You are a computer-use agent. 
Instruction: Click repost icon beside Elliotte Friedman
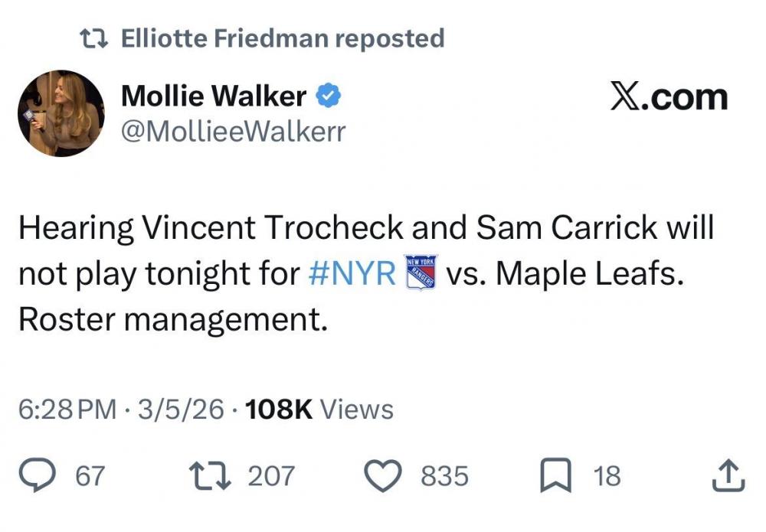tap(97, 38)
